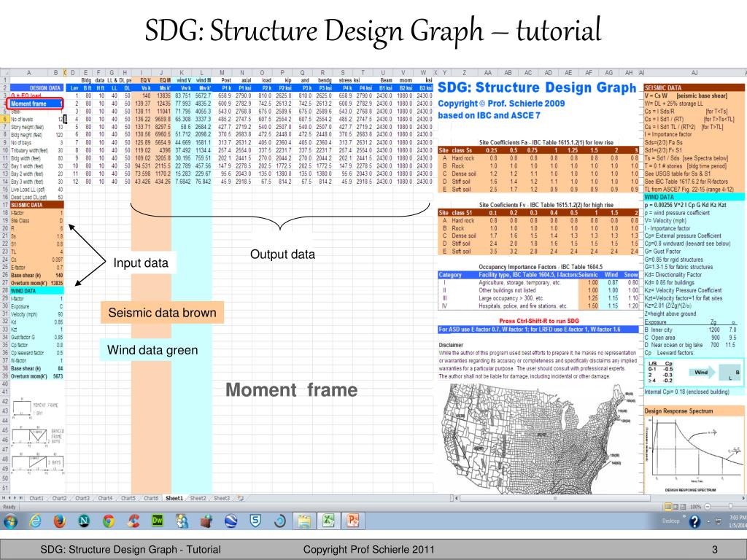Open CCleaner from the taskbar
747x560 pixels.
(133, 521)
